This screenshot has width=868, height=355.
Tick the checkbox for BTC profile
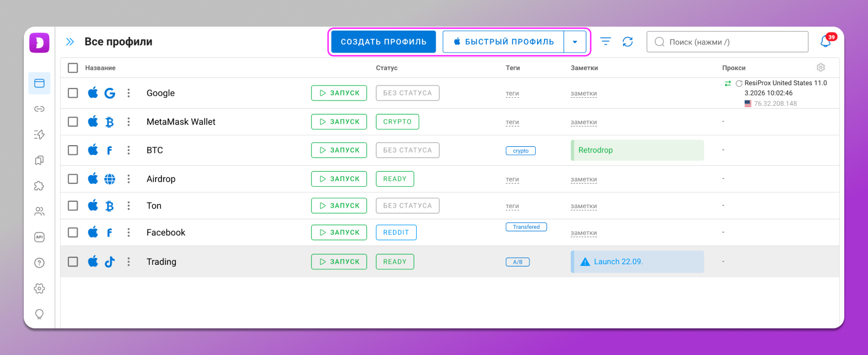coord(73,150)
